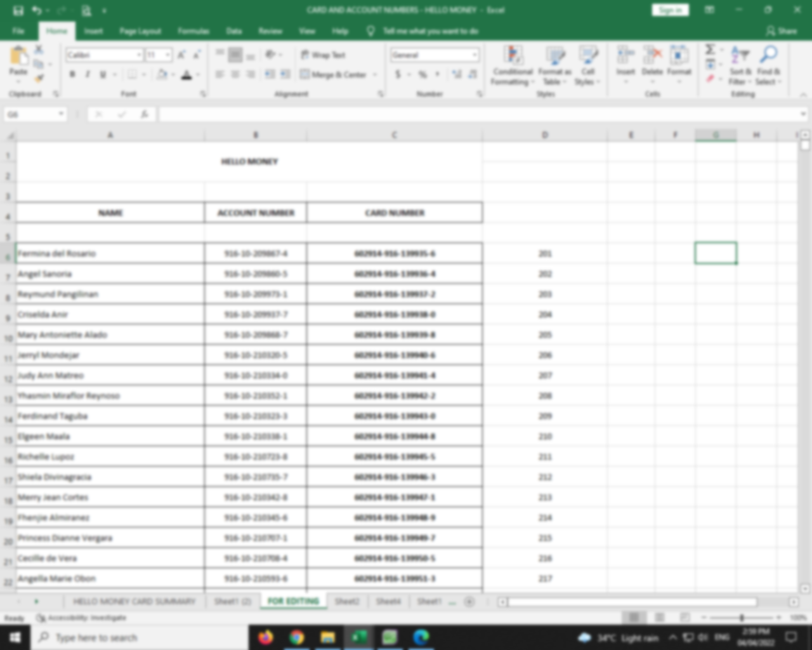This screenshot has width=812, height=650.
Task: Toggle Wrap Text for cell
Action: tap(323, 55)
